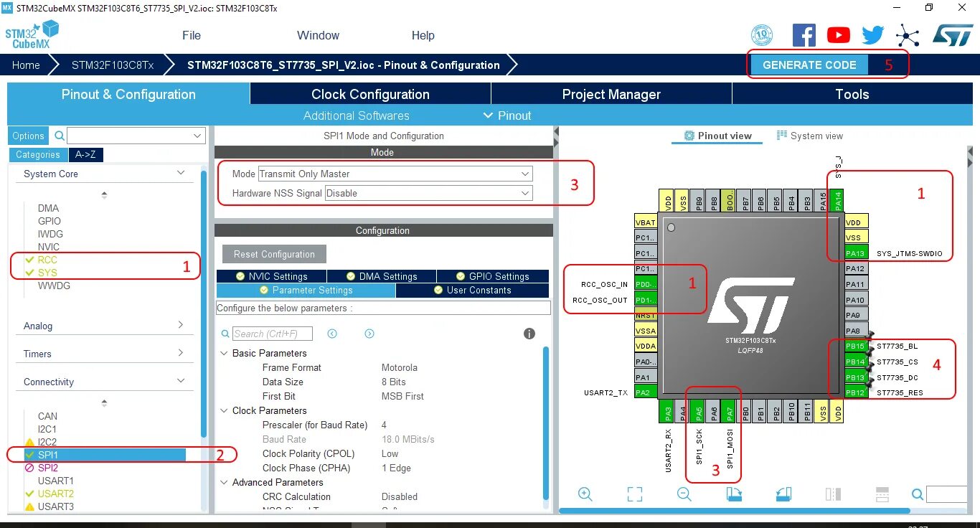Click the ST logo in header
The width and height of the screenshot is (980, 528).
pyautogui.click(x=953, y=34)
